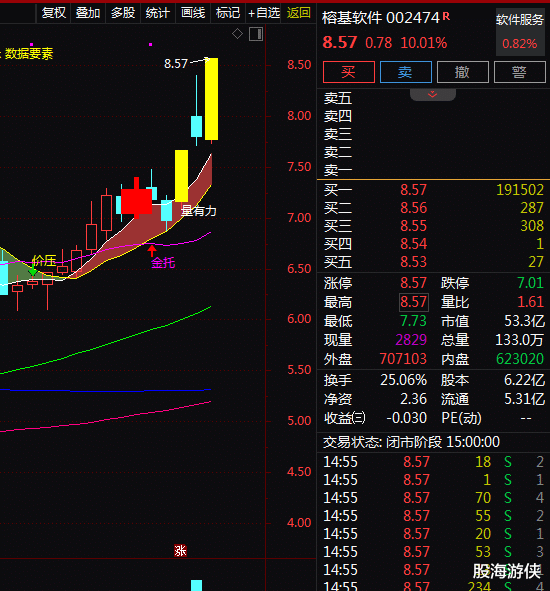This screenshot has width=550, height=591.
Task: Click the diamond marker icon above the chart
Action: pyautogui.click(x=237, y=34)
